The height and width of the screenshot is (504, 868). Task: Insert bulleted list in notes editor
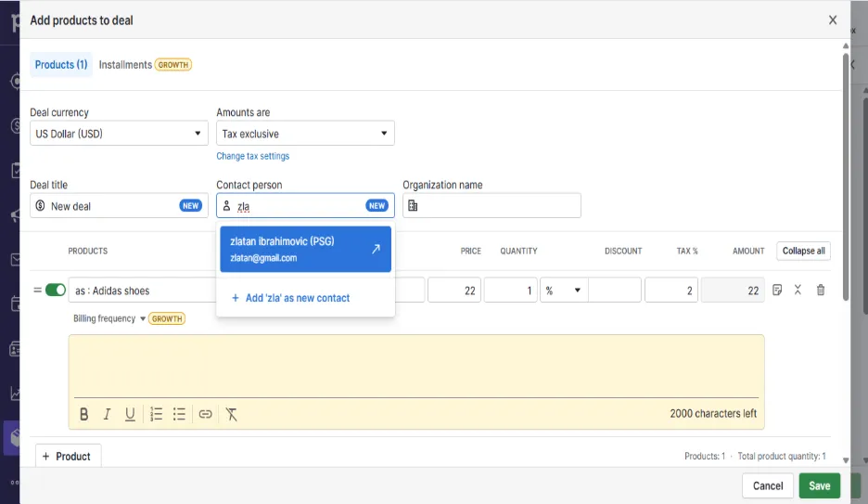tap(179, 414)
